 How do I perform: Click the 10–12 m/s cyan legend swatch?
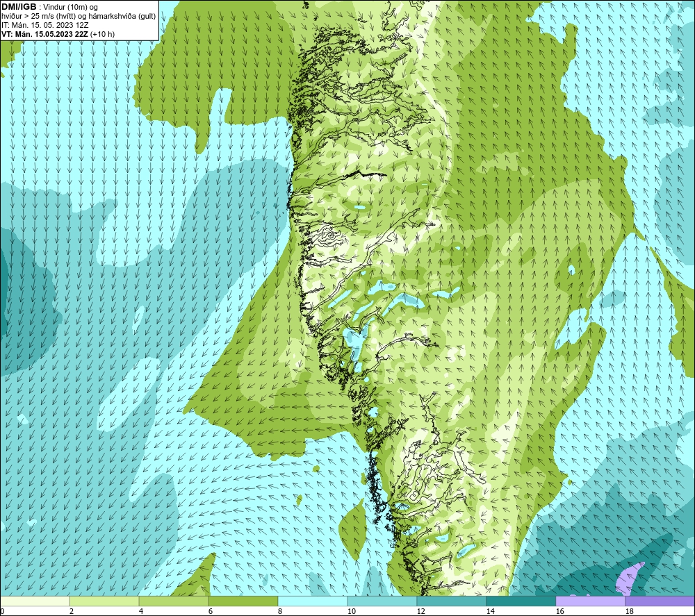[382, 601]
